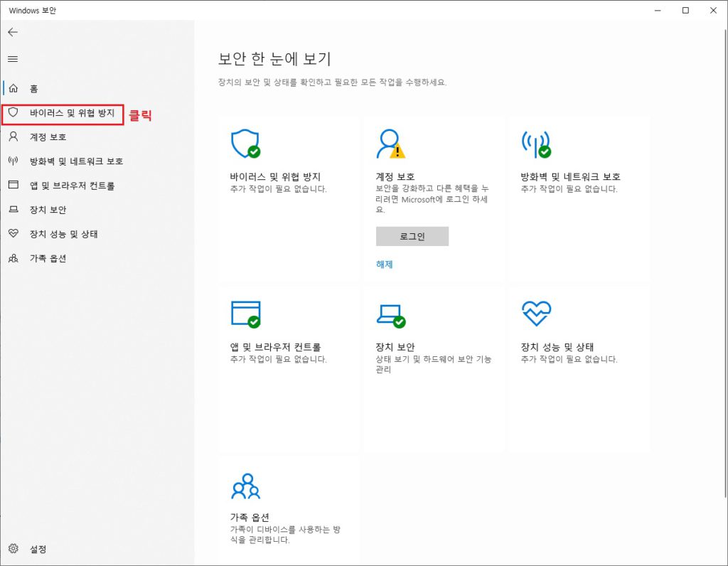Open the 장치 성능 및 상태 tile title
Image resolution: width=728 pixels, height=566 pixels.
557,347
